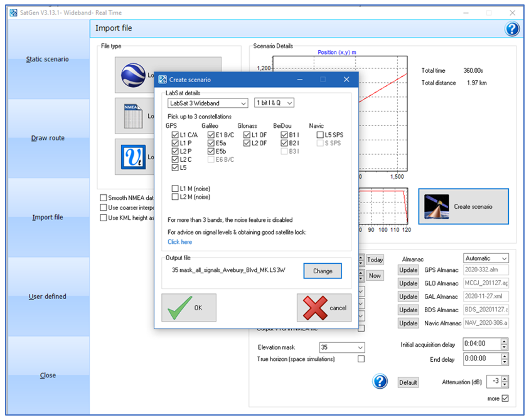Toggle the BeiDou B1 I checkbox
This screenshot has width=529, height=420.
pyautogui.click(x=284, y=135)
